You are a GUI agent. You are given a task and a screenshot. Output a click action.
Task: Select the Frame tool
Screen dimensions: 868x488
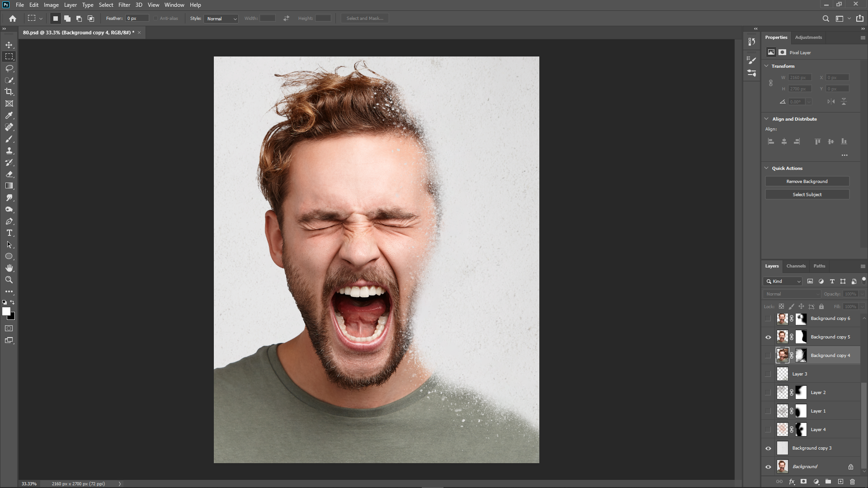pos(9,103)
